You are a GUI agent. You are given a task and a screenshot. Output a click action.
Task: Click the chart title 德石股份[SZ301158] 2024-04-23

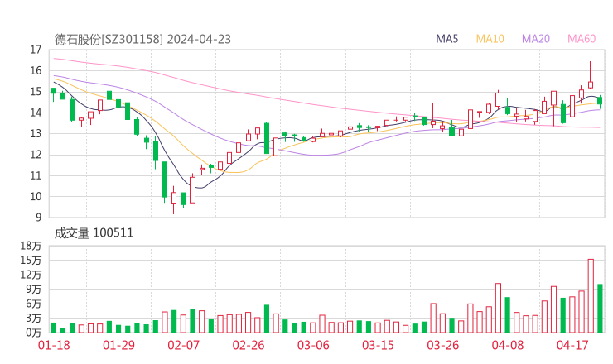(142, 39)
